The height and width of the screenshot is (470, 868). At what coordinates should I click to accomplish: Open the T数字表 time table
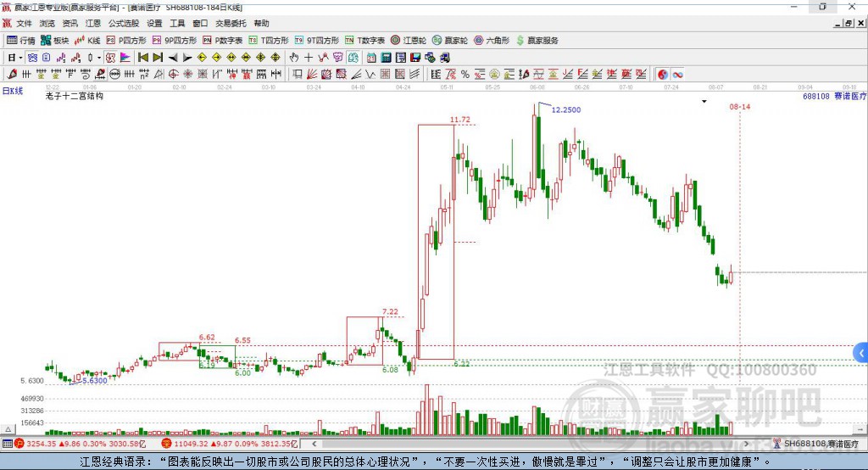click(x=364, y=41)
